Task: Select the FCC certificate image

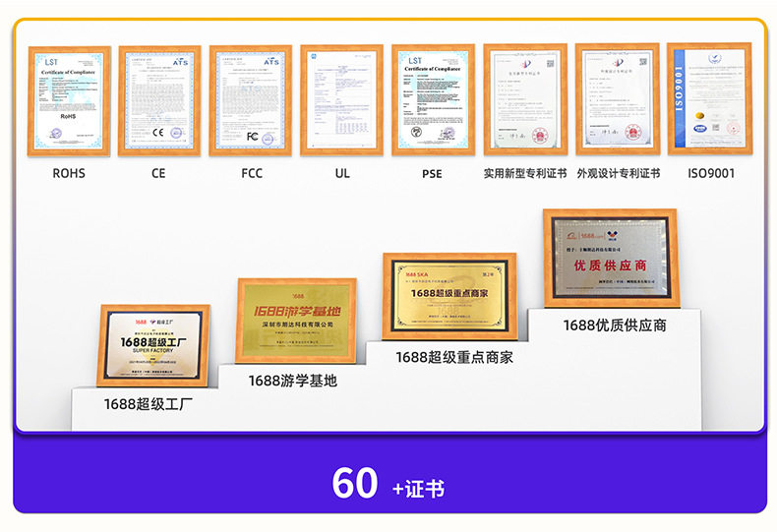Action: click(x=251, y=101)
